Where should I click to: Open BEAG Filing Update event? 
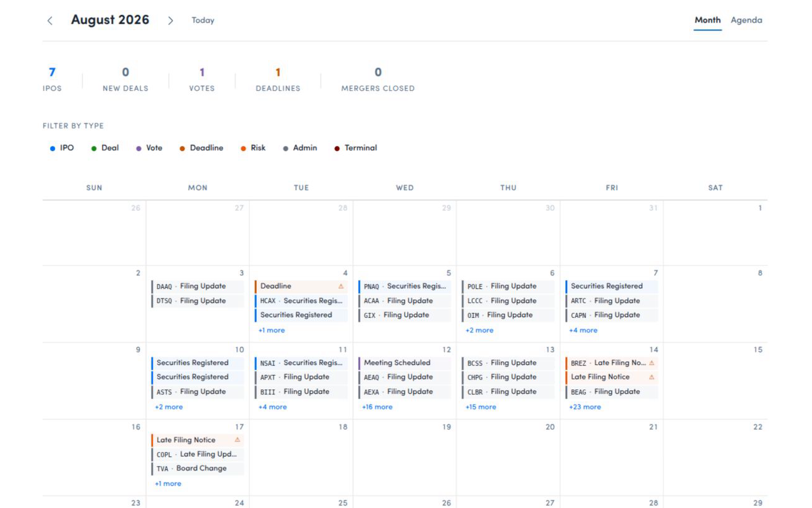pyautogui.click(x=612, y=391)
